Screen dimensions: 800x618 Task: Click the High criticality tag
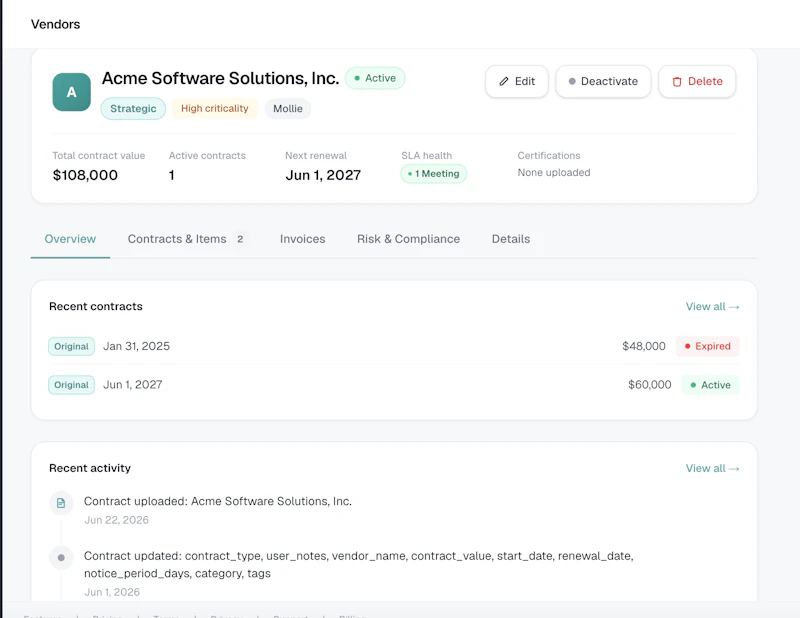tap(215, 108)
